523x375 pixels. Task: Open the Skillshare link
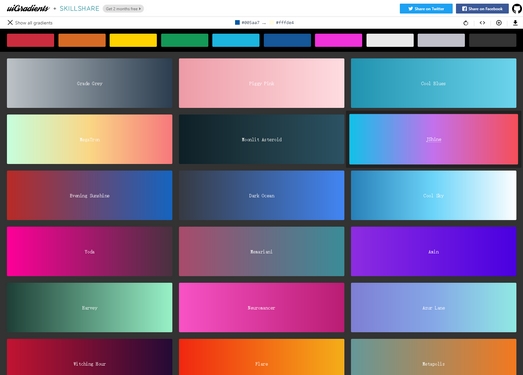(79, 9)
